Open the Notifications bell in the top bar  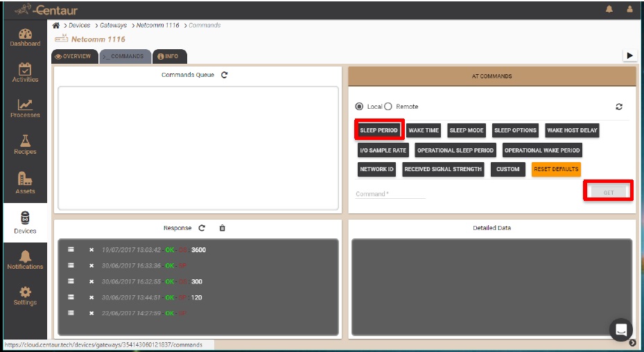click(610, 10)
